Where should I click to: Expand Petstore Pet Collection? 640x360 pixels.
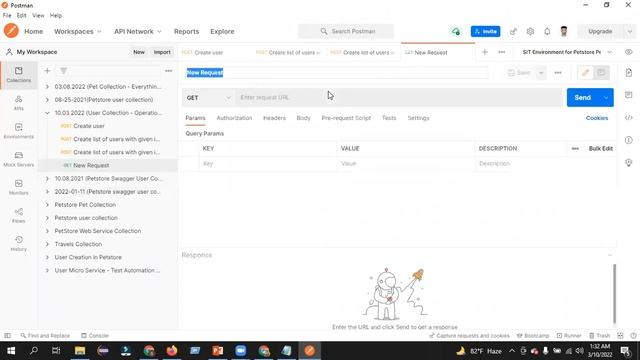(x=47, y=204)
